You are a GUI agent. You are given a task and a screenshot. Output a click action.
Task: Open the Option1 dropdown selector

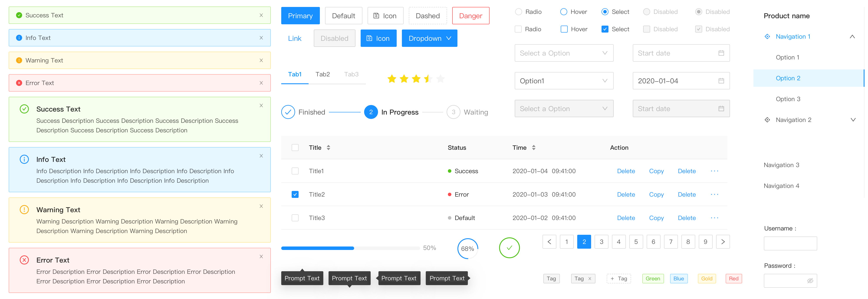(x=561, y=81)
